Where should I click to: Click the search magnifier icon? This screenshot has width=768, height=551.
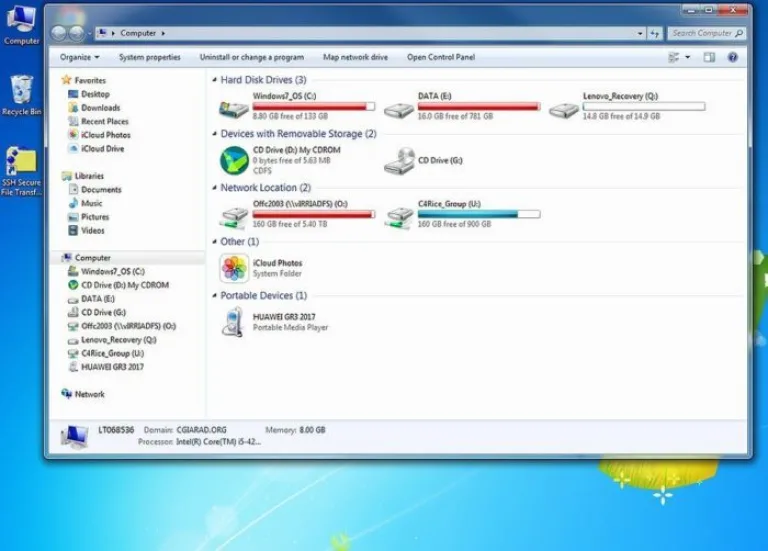tap(739, 33)
